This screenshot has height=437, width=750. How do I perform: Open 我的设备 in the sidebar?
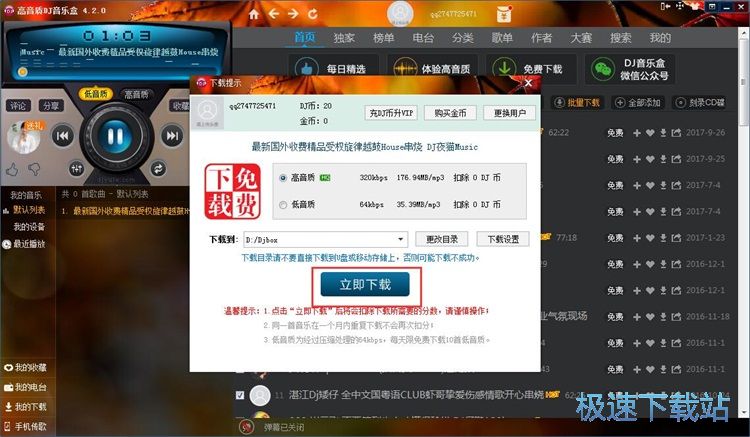[29, 227]
